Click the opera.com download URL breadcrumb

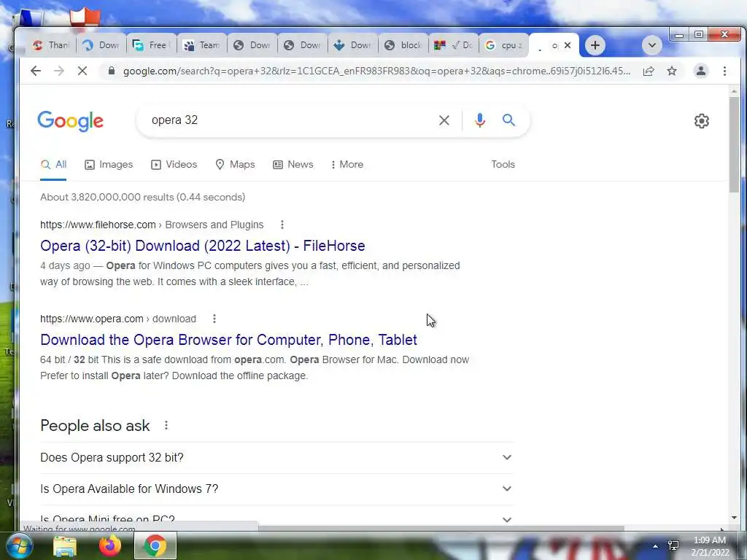click(x=117, y=319)
